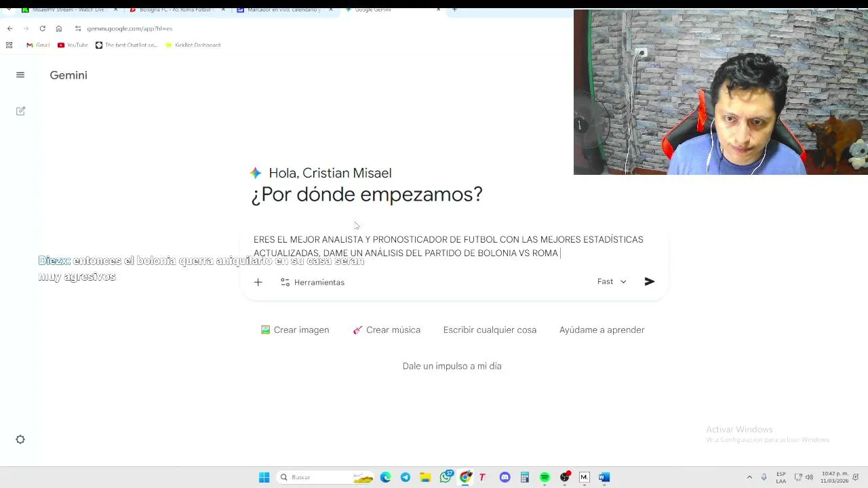Open the Gemini main menu hamburger

coord(20,75)
